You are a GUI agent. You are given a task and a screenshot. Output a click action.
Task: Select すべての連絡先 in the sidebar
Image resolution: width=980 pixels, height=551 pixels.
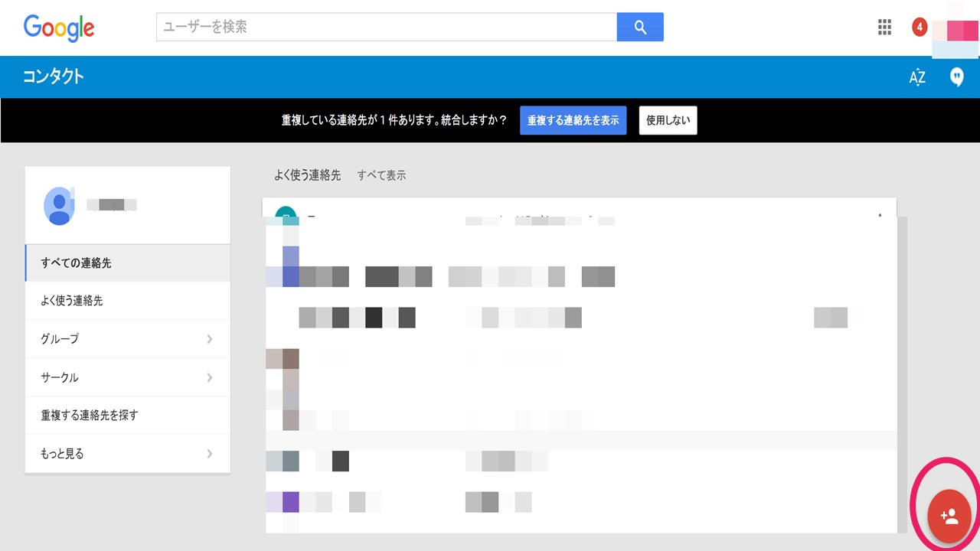(x=76, y=263)
